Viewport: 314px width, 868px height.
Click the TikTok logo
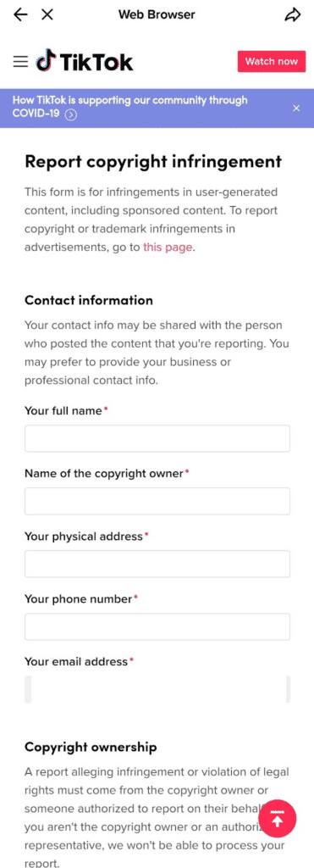click(x=85, y=62)
